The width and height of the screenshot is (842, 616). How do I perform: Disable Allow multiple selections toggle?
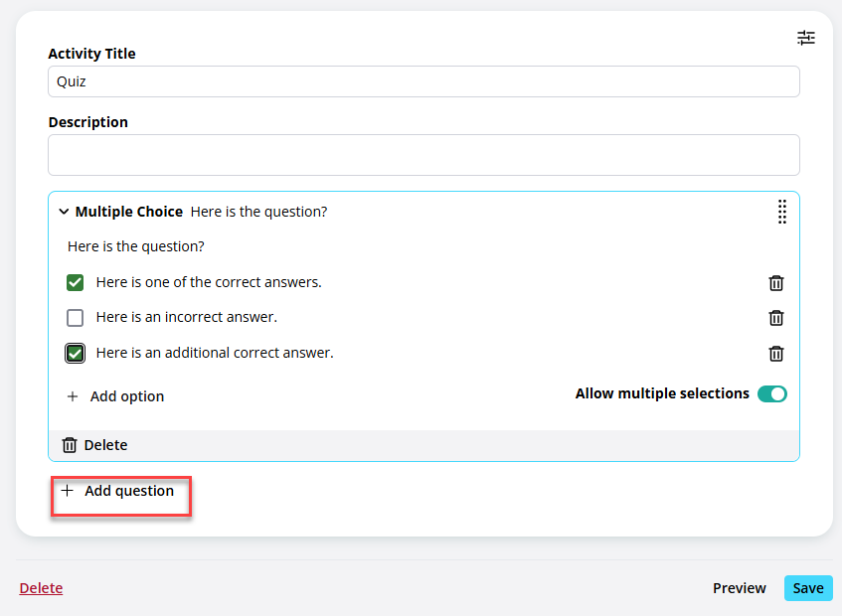click(772, 393)
